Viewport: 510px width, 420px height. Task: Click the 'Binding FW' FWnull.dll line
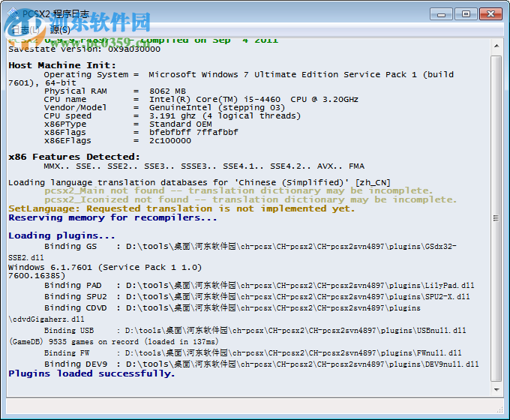pyautogui.click(x=253, y=353)
